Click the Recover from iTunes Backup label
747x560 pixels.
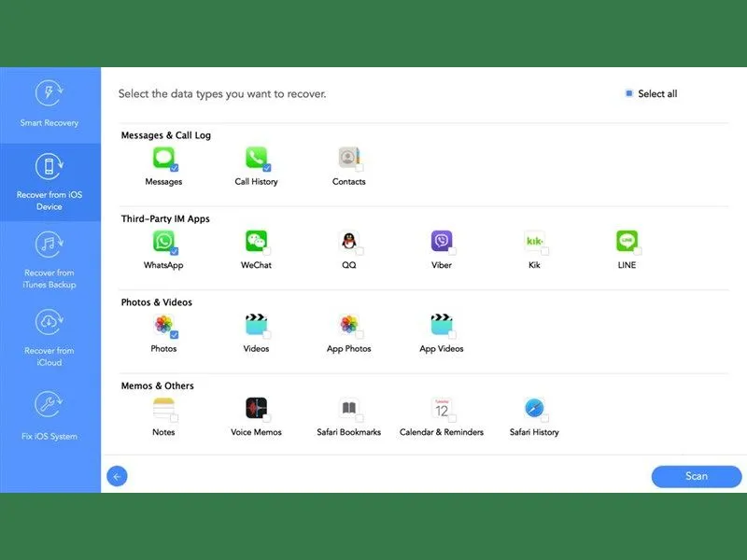pyautogui.click(x=49, y=278)
